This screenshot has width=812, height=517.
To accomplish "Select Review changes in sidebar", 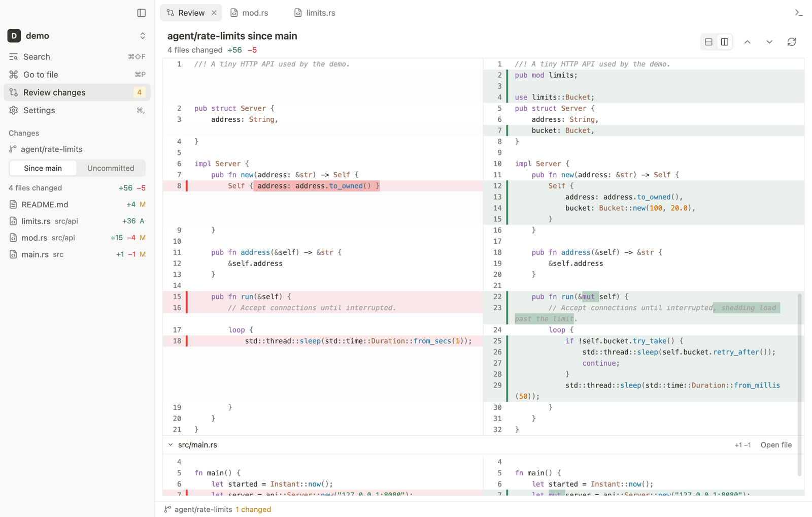I will [77, 92].
